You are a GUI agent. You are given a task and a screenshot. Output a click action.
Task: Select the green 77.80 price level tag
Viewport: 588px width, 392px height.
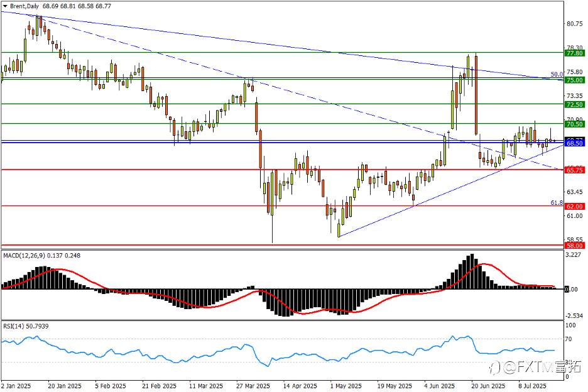click(575, 53)
